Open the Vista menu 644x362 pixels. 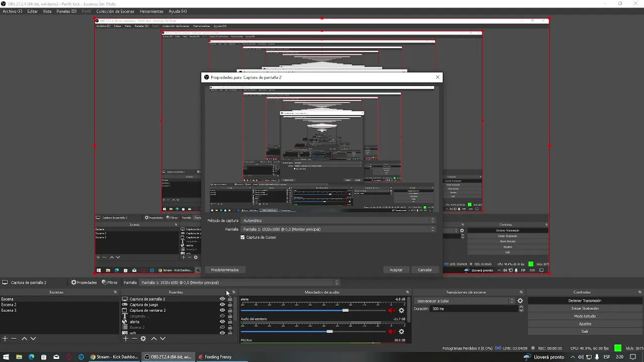[x=47, y=11]
